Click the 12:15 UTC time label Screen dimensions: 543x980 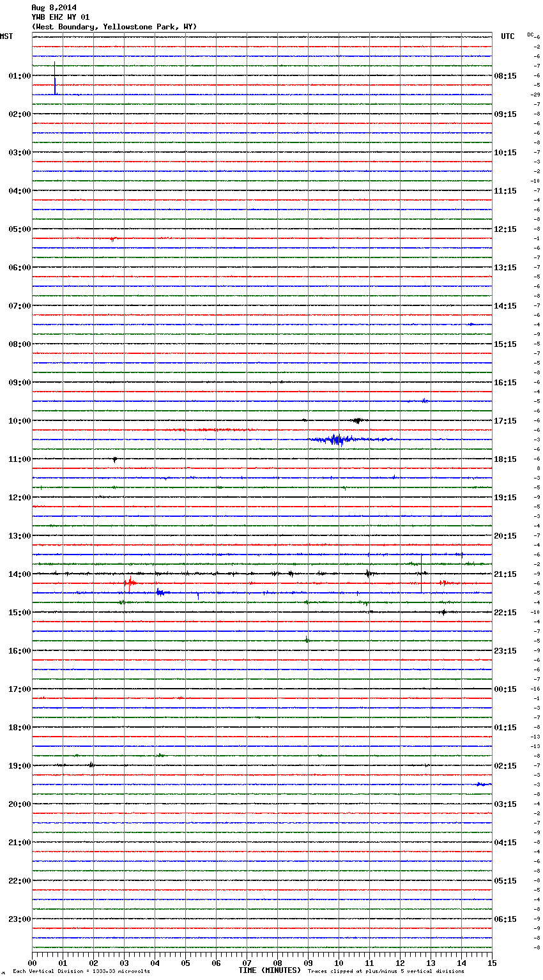(x=505, y=229)
